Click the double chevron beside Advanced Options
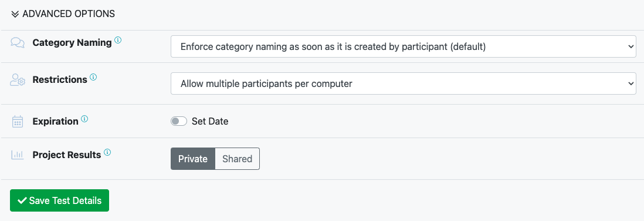The image size is (644, 221). [x=15, y=14]
